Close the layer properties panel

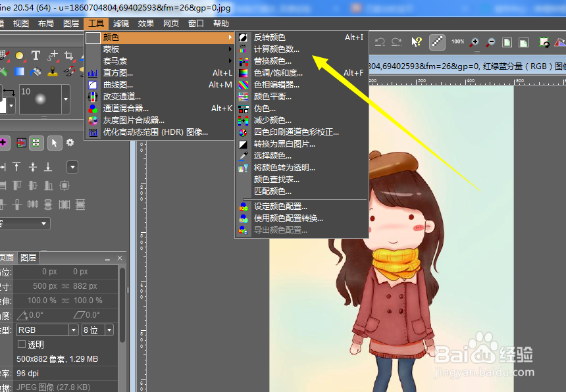[120, 258]
